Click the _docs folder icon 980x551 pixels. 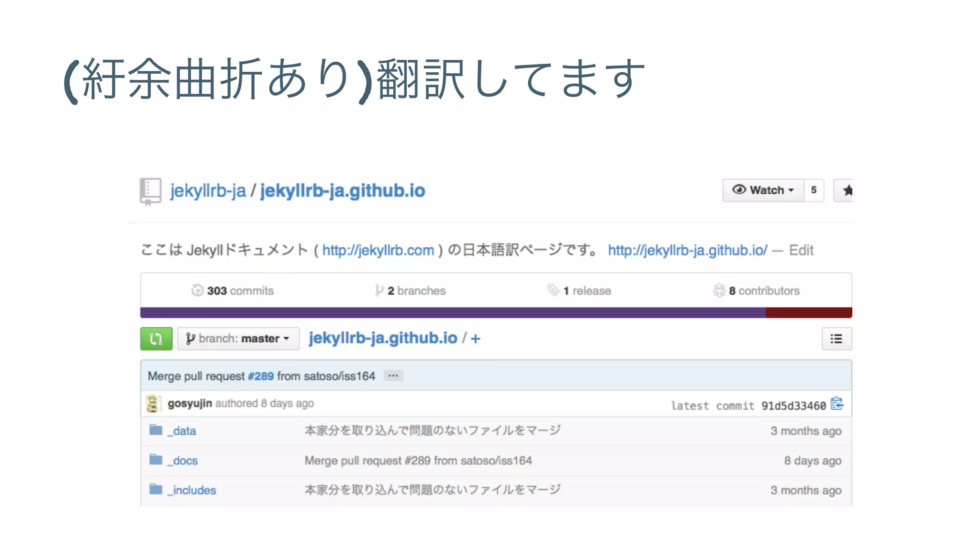156,460
